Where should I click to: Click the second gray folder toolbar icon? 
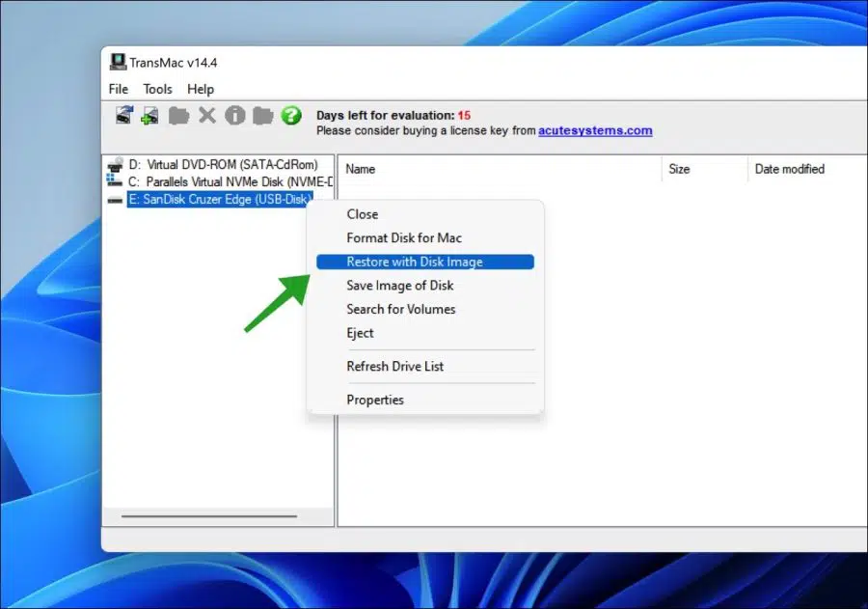pyautogui.click(x=263, y=116)
